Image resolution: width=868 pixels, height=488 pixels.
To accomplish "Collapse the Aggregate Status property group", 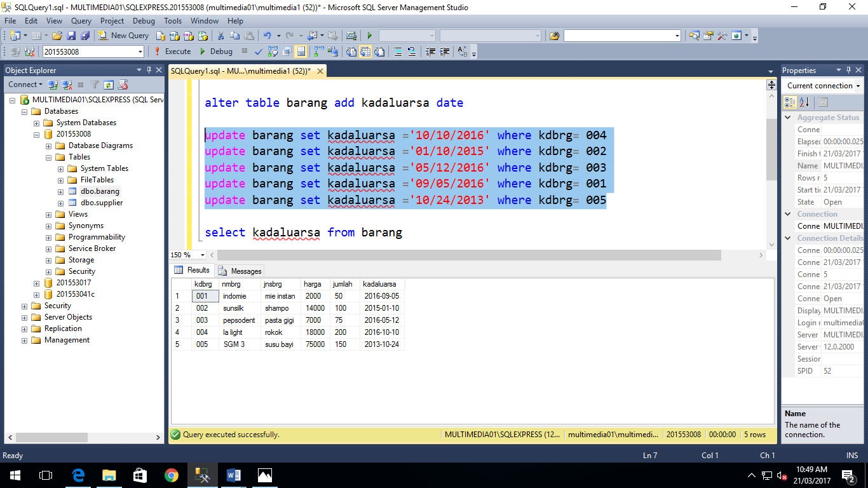I will (x=788, y=118).
